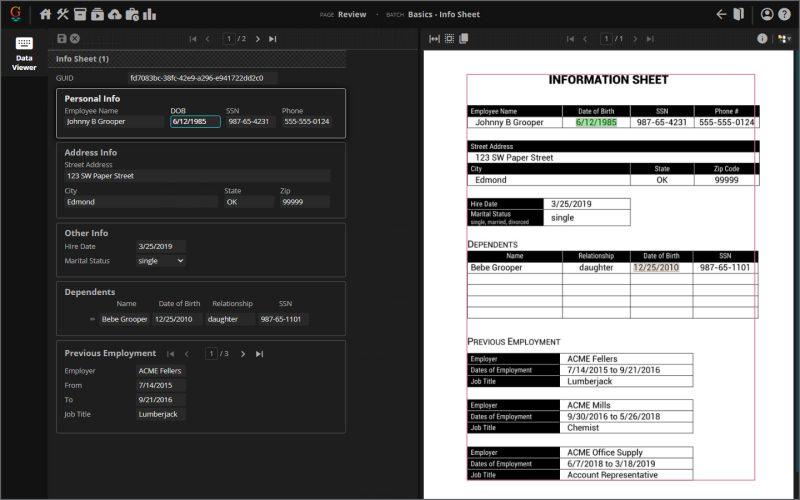Collapse the Info Sheet (1) section header

coord(200,59)
